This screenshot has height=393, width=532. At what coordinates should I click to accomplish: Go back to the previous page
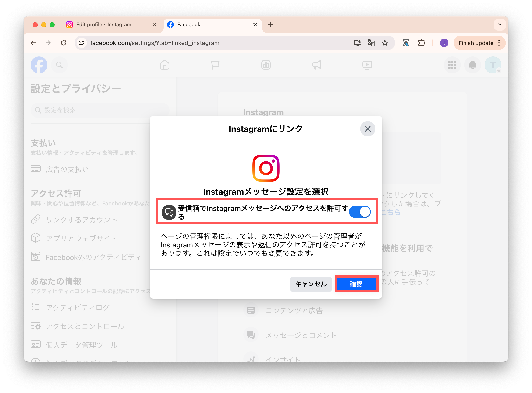tap(33, 43)
